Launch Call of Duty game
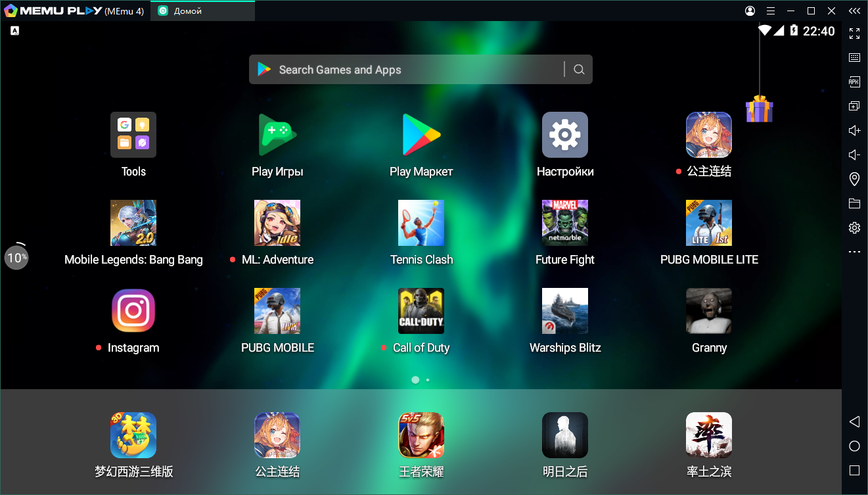Viewport: 868px width, 495px height. [421, 311]
